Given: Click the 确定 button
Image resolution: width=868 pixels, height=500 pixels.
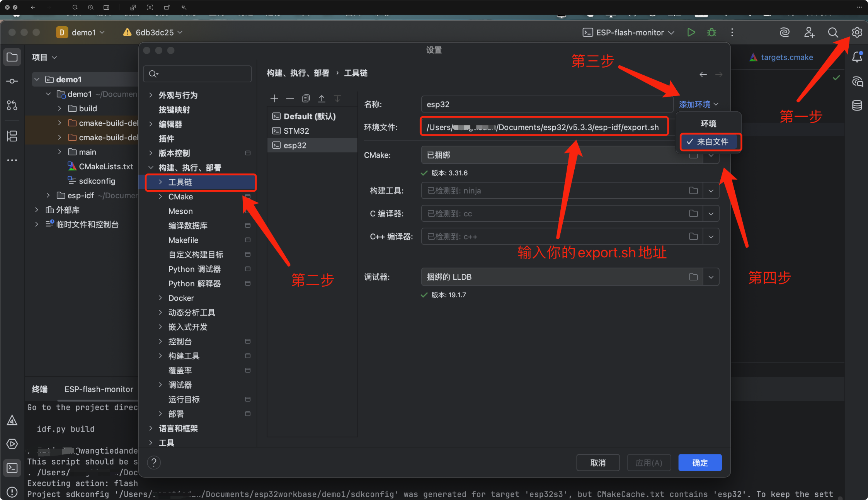Looking at the screenshot, I should (700, 463).
